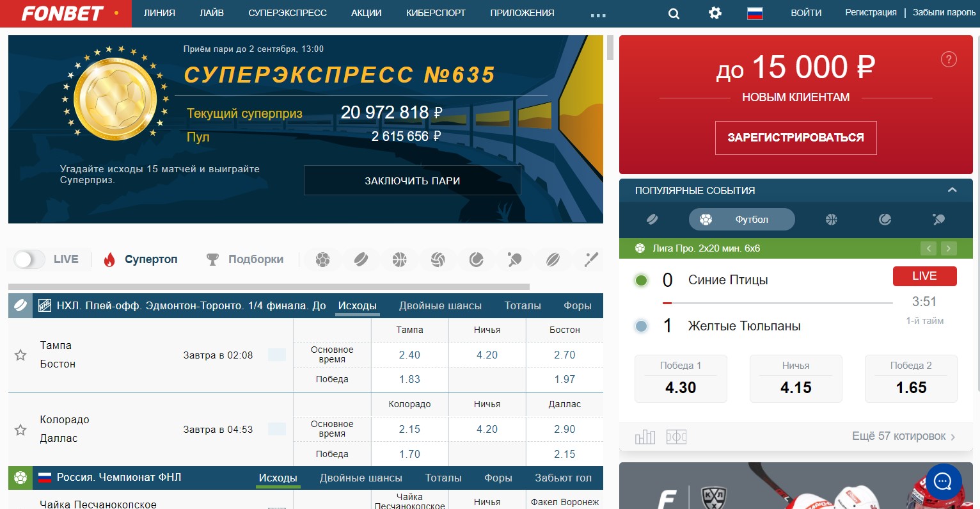This screenshot has height=509, width=980.
Task: Add Тампа – Бостон match to favorites
Action: [x=20, y=355]
